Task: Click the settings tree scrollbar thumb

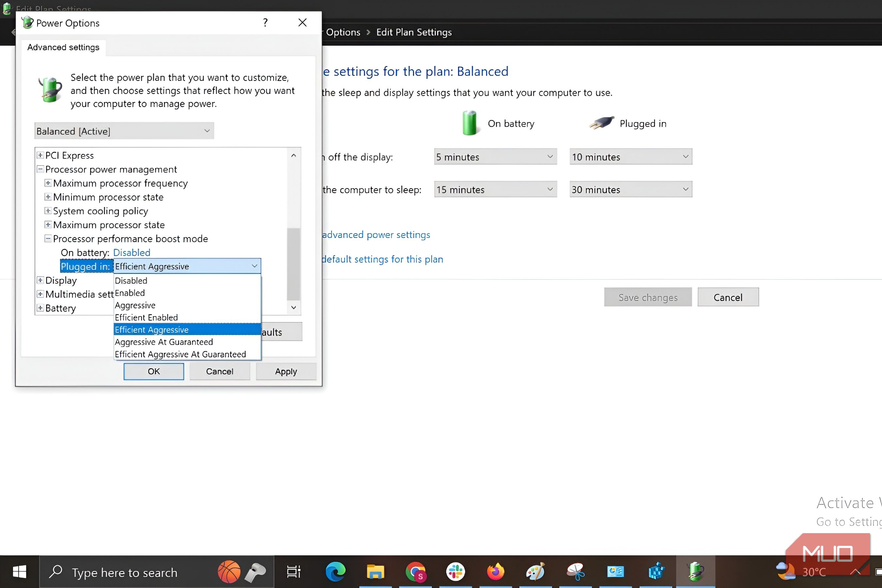Action: (x=293, y=264)
